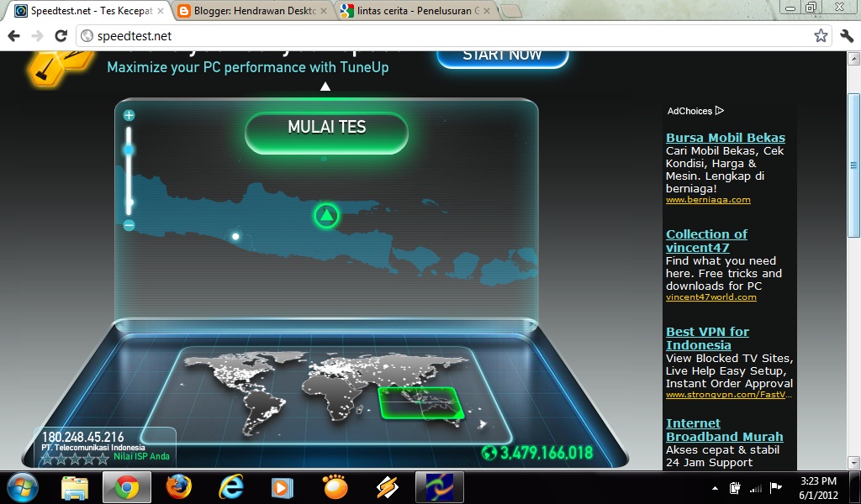Click the 3:23 PM taskbar clock

(x=818, y=481)
